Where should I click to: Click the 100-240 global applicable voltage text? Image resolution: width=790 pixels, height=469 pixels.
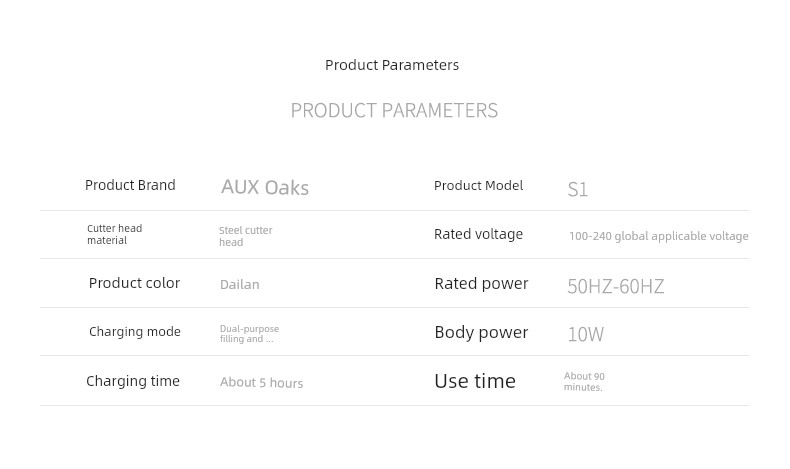659,236
